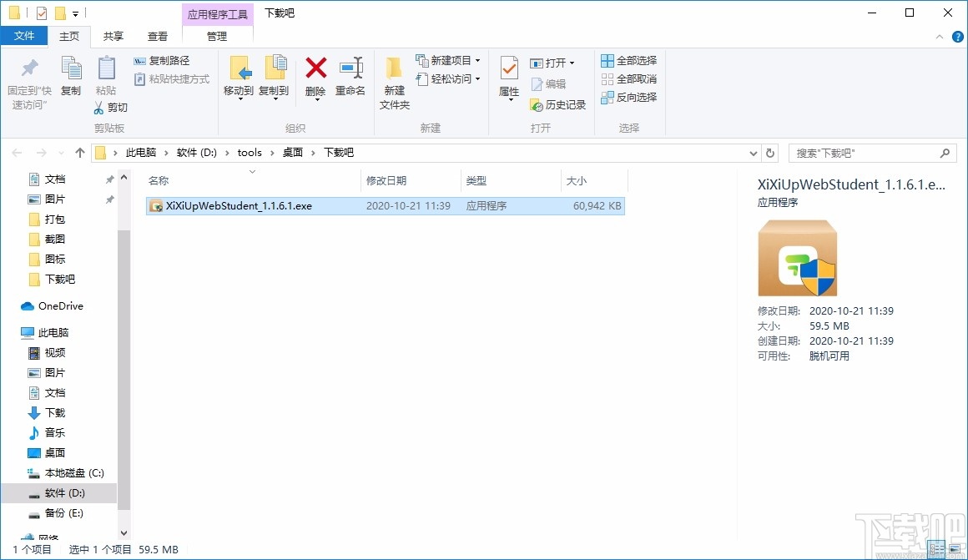Click 此电脑 in address breadcrumb
968x560 pixels.
[x=141, y=153]
